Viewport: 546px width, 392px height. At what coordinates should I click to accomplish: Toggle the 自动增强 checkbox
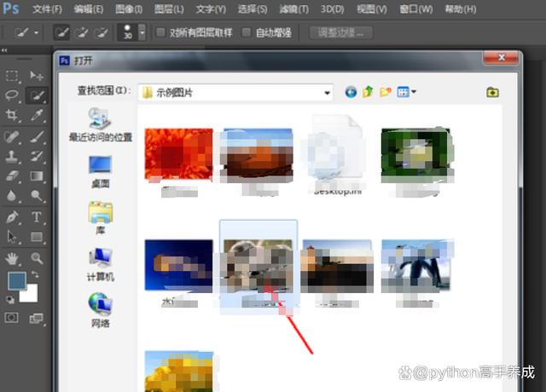247,33
